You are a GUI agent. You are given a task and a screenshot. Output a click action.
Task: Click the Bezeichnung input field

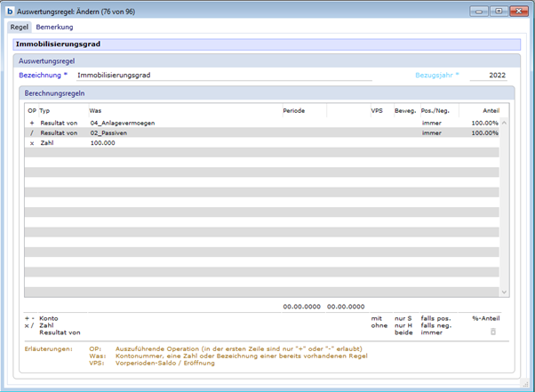point(222,76)
